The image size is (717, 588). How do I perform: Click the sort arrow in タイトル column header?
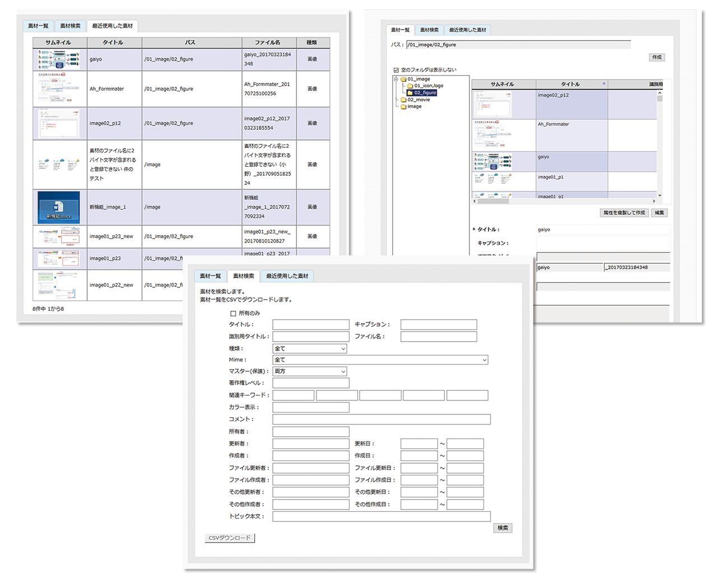point(604,83)
